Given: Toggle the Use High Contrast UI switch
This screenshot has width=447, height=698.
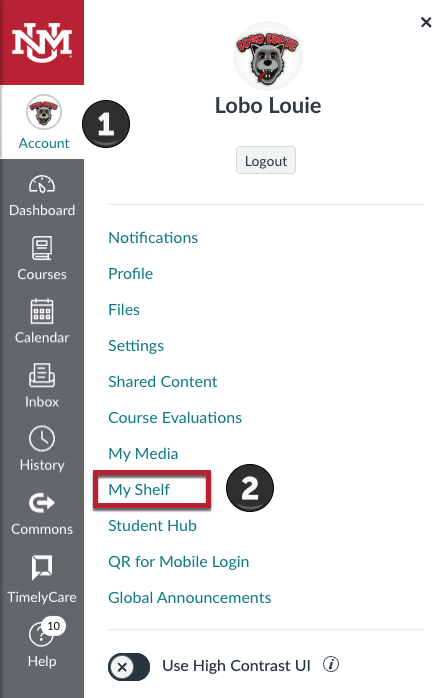Looking at the screenshot, I should tap(129, 666).
